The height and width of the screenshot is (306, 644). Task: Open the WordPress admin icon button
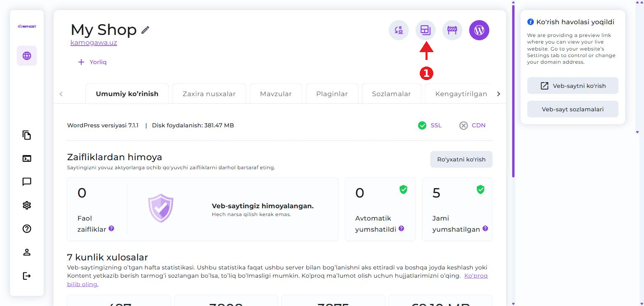pyautogui.click(x=479, y=30)
